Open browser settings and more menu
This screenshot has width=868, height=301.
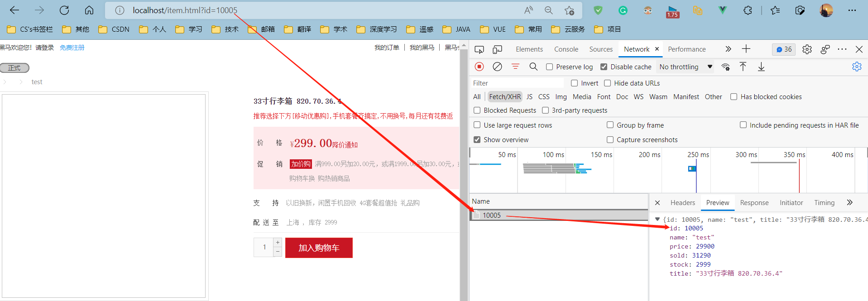[852, 10]
